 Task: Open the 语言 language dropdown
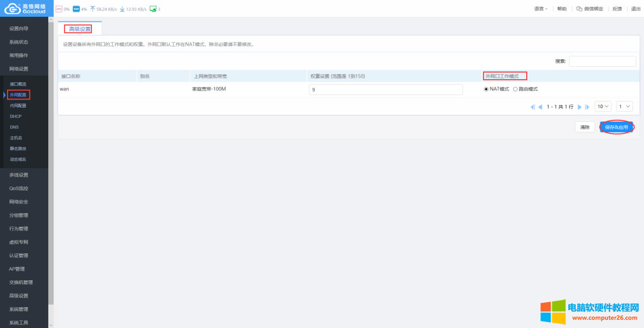[540, 9]
